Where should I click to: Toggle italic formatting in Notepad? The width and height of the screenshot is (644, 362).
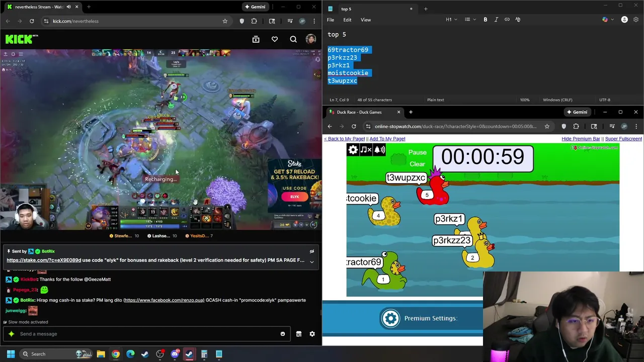(496, 20)
